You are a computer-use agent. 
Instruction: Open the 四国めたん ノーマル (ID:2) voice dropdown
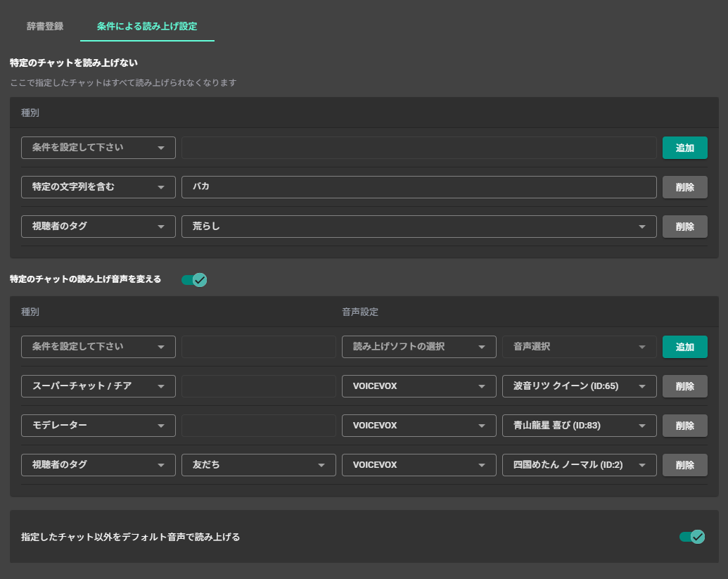[579, 465]
